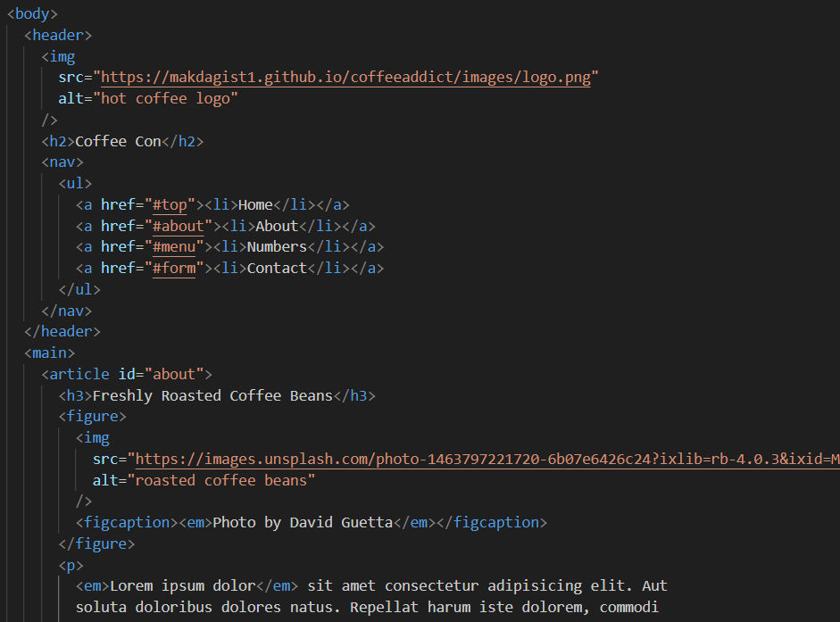Click the header element tag
This screenshot has width=840, height=622.
(x=58, y=35)
